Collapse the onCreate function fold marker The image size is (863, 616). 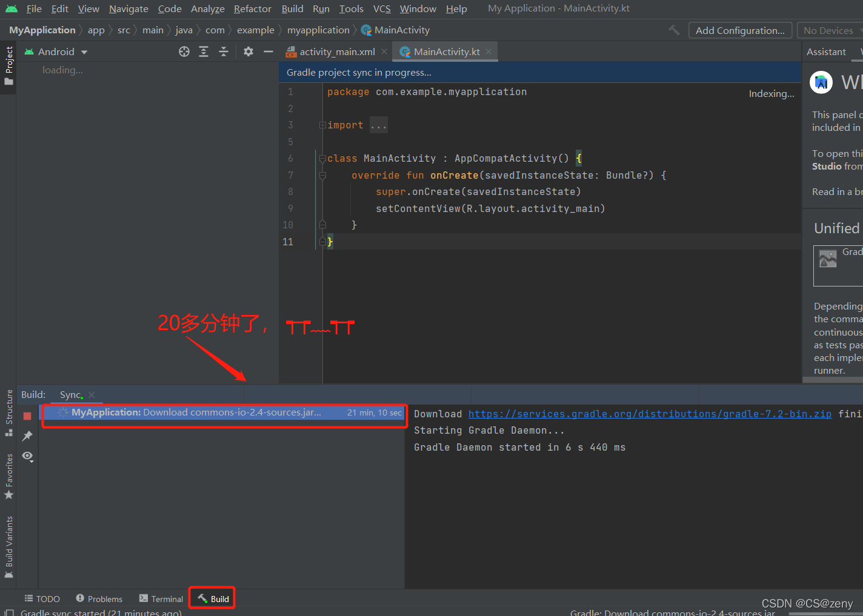pos(322,176)
